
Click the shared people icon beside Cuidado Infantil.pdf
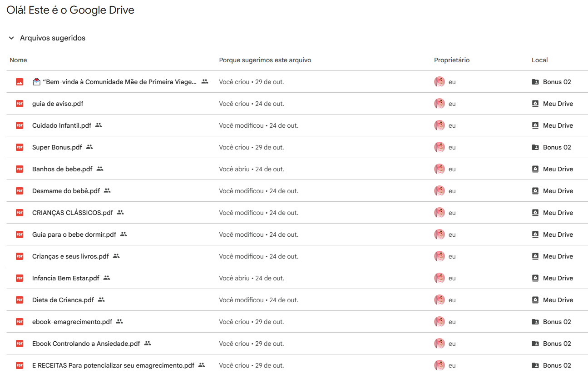[x=99, y=125]
